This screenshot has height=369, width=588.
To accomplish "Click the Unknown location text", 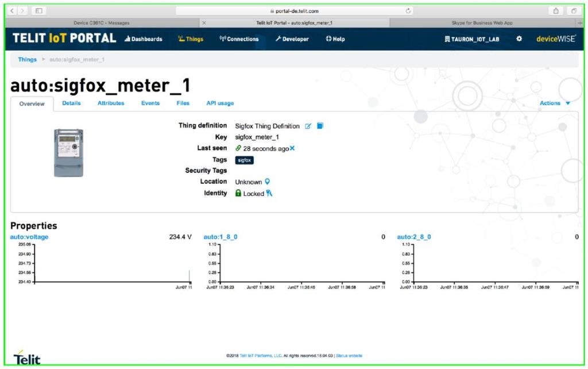I will [249, 182].
